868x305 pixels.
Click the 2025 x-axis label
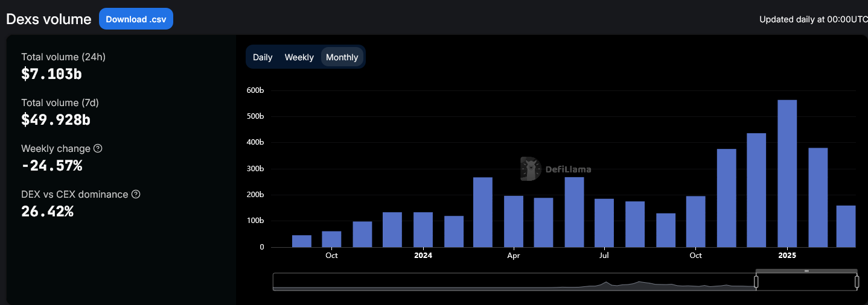(787, 255)
